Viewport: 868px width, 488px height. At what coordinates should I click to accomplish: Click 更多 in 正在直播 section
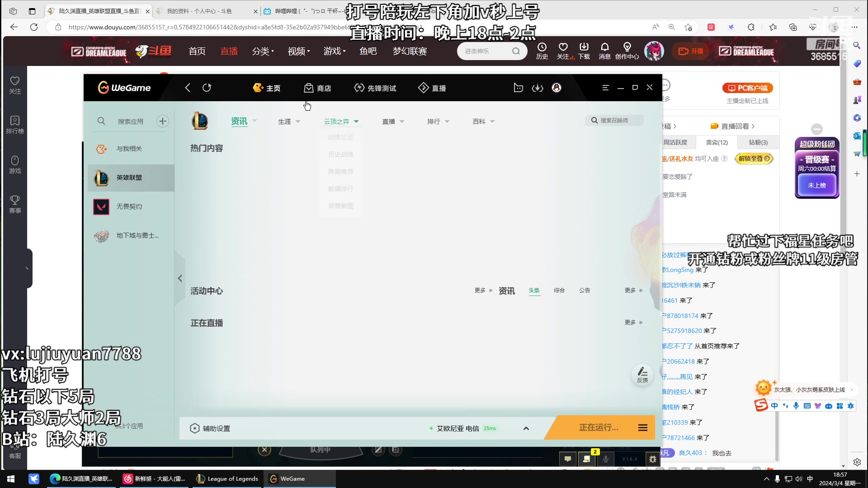tap(633, 322)
